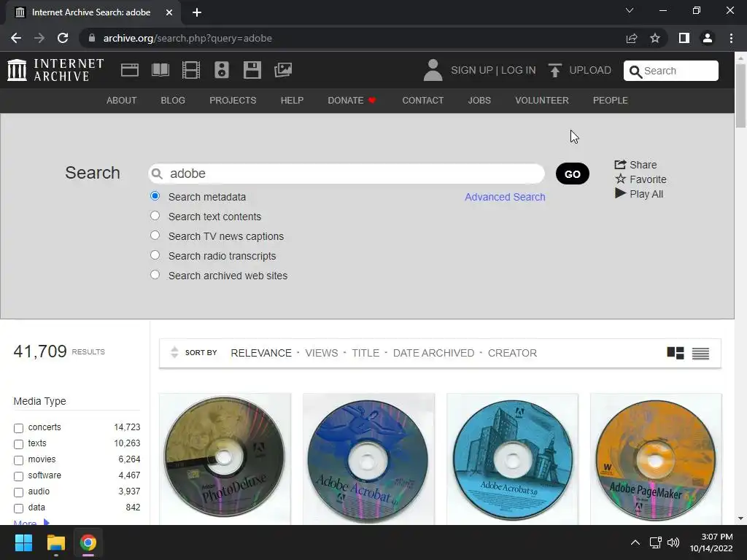Open volume control in system tray
747x560 pixels.
pyautogui.click(x=673, y=542)
